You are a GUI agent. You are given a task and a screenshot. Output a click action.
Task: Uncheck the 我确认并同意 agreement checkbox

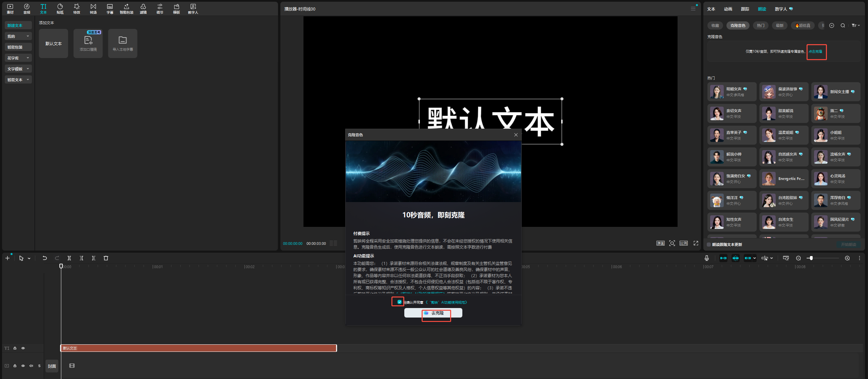coord(400,302)
